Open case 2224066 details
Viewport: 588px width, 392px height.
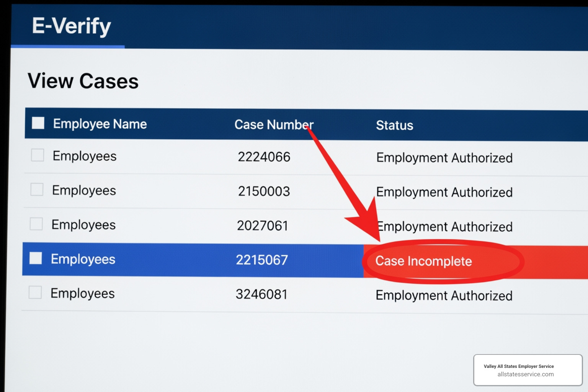tap(264, 157)
